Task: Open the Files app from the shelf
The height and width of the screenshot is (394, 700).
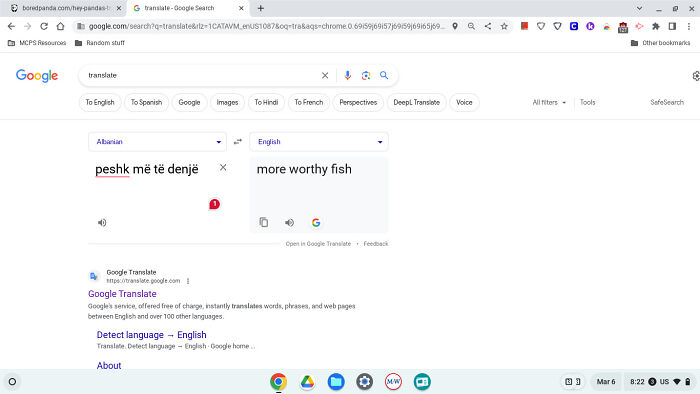Action: (x=336, y=382)
